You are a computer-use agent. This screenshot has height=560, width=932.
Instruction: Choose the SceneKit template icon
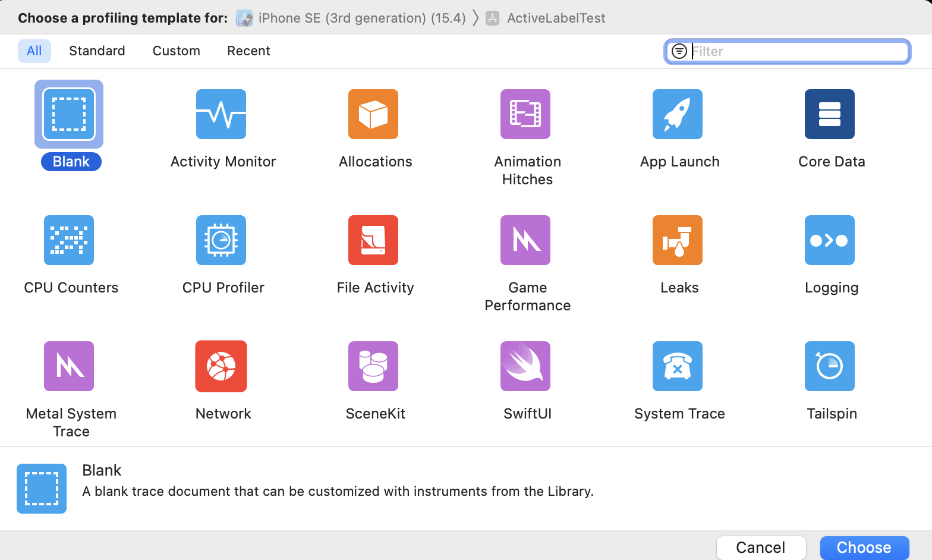373,366
